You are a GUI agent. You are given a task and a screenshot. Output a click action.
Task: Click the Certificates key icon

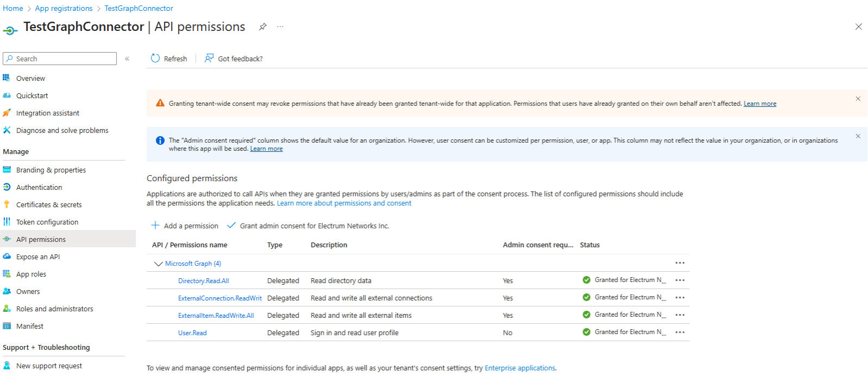click(x=7, y=204)
